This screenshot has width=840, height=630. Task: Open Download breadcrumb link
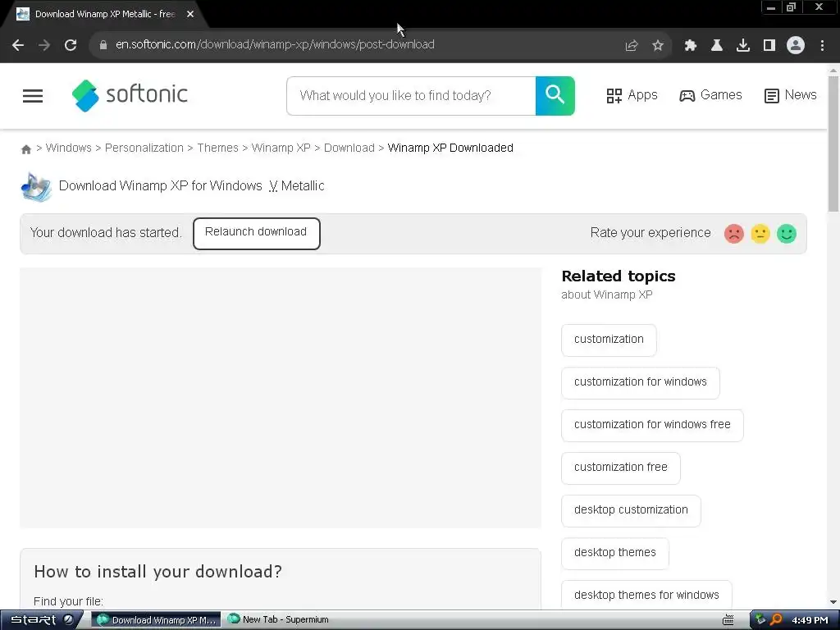(349, 148)
